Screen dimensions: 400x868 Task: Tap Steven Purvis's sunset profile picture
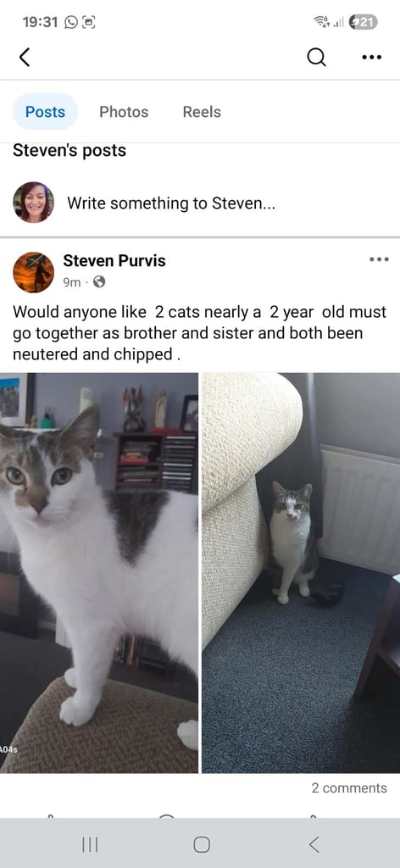click(x=33, y=272)
